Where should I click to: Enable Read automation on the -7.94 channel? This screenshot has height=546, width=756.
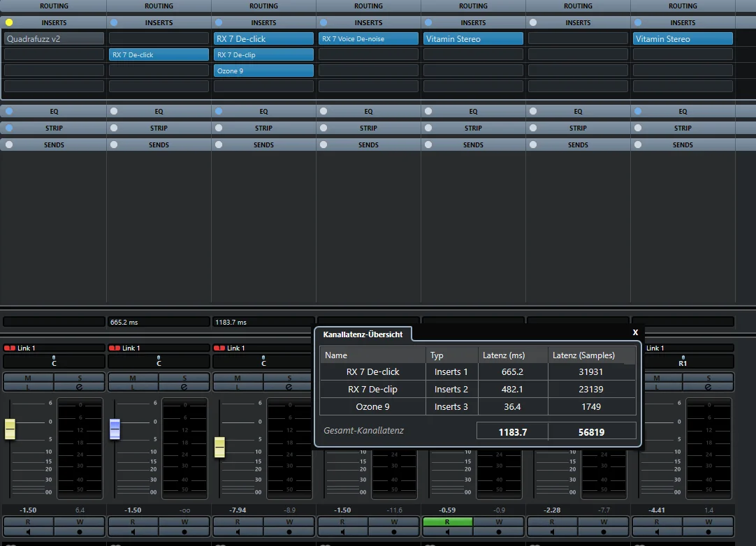point(238,522)
